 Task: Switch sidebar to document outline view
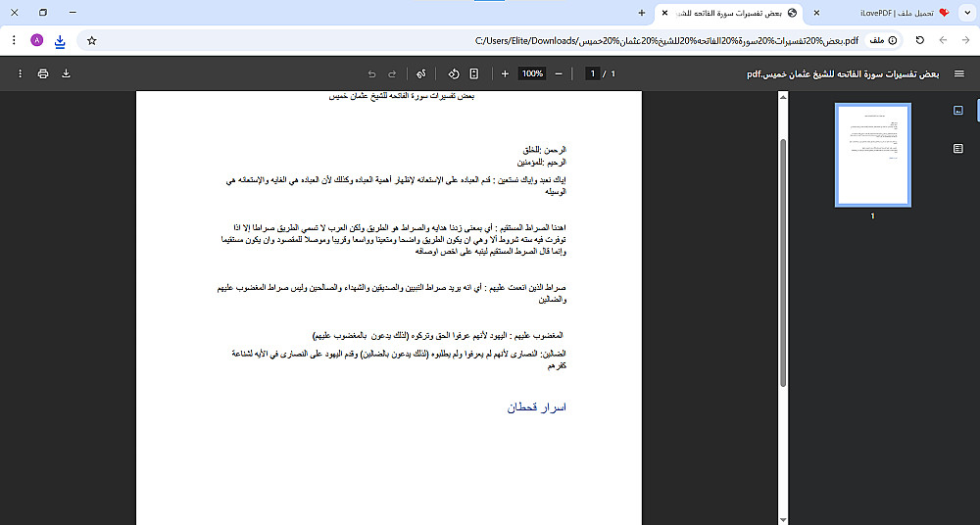958,148
